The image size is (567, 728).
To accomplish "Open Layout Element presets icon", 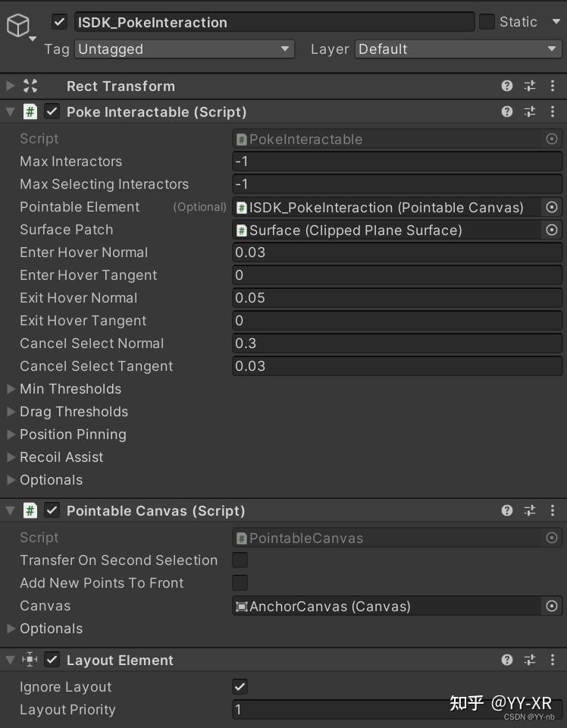I will tap(530, 661).
